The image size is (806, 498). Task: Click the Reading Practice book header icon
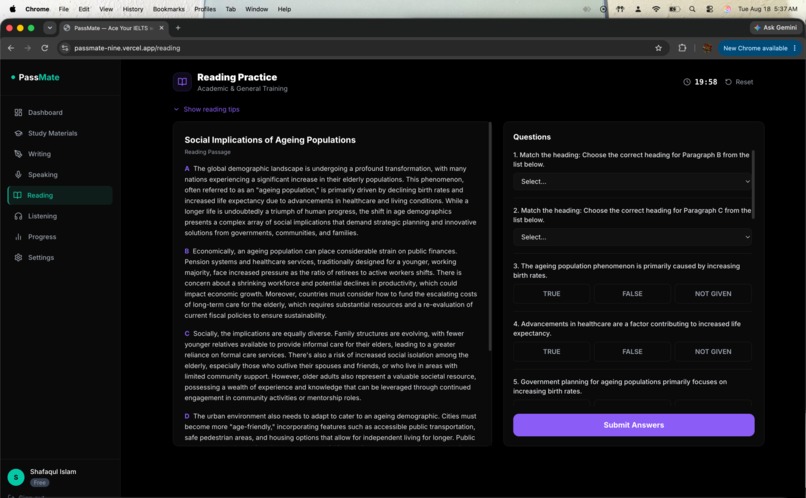[x=182, y=82]
